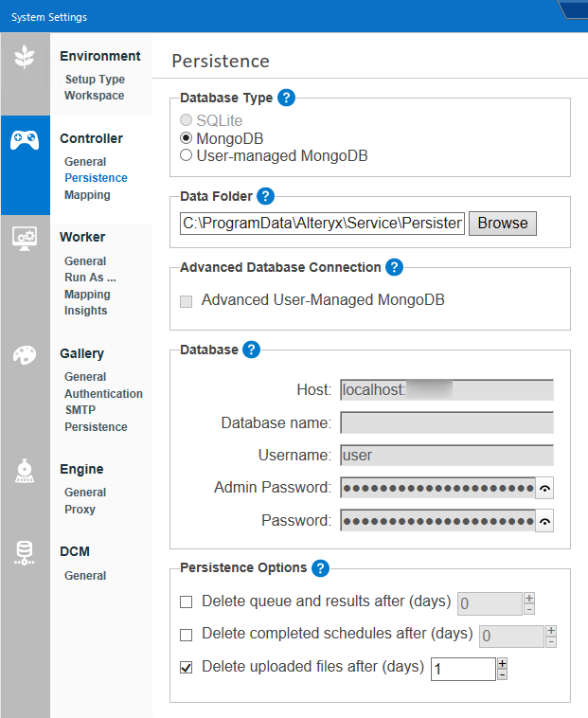Open help for Data Folder

coord(265,196)
